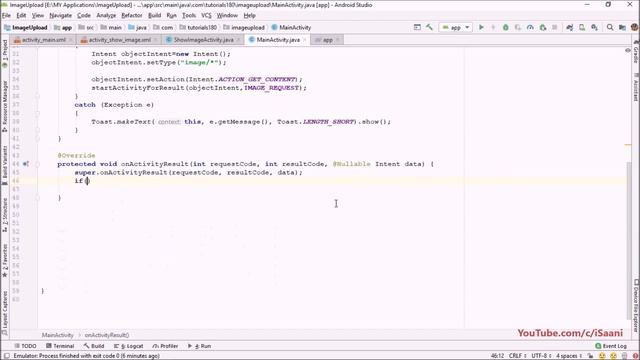Open the File menu
The image size is (640, 360).
[7, 16]
